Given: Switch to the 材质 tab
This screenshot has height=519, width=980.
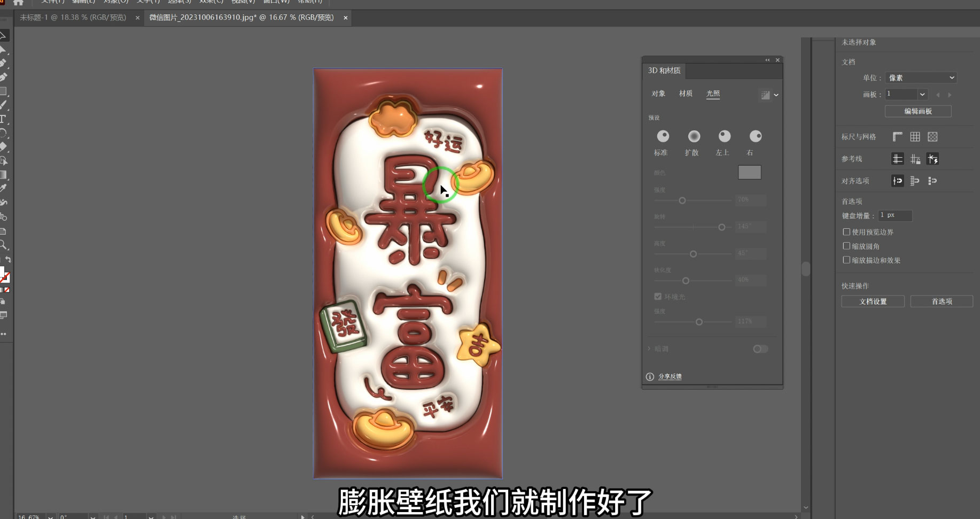Looking at the screenshot, I should [686, 94].
